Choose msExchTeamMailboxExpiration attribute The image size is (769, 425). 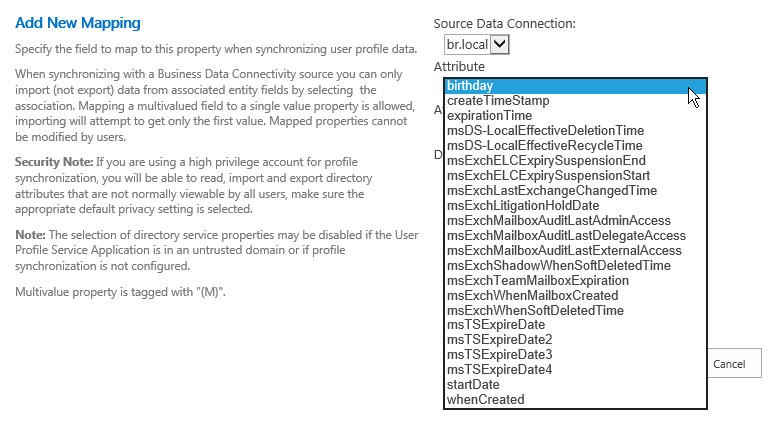tap(575, 280)
